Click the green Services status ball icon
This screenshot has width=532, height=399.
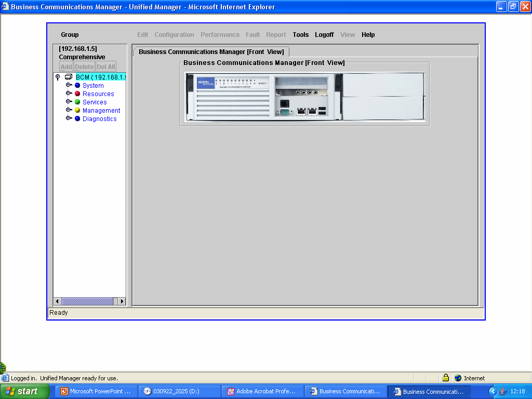[x=77, y=102]
